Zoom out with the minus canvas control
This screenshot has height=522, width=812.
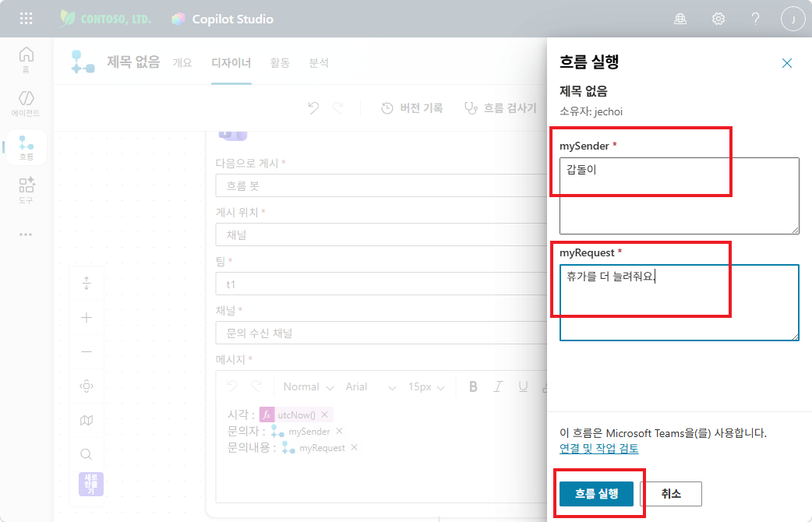pyautogui.click(x=86, y=351)
